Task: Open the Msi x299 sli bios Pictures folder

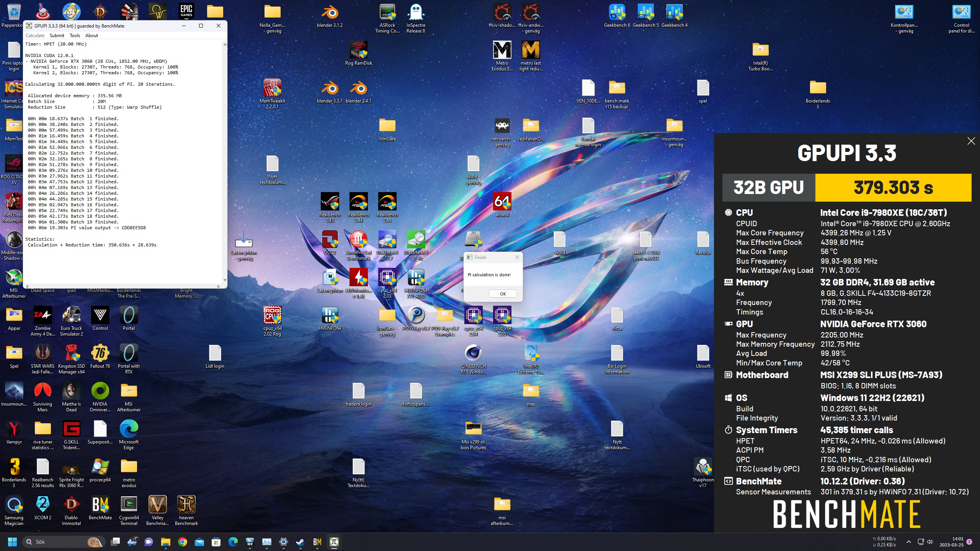Action: 473,435
